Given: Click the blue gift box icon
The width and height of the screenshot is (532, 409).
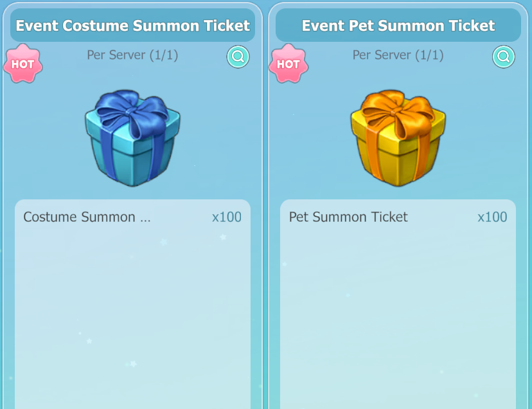Looking at the screenshot, I should pos(132,138).
